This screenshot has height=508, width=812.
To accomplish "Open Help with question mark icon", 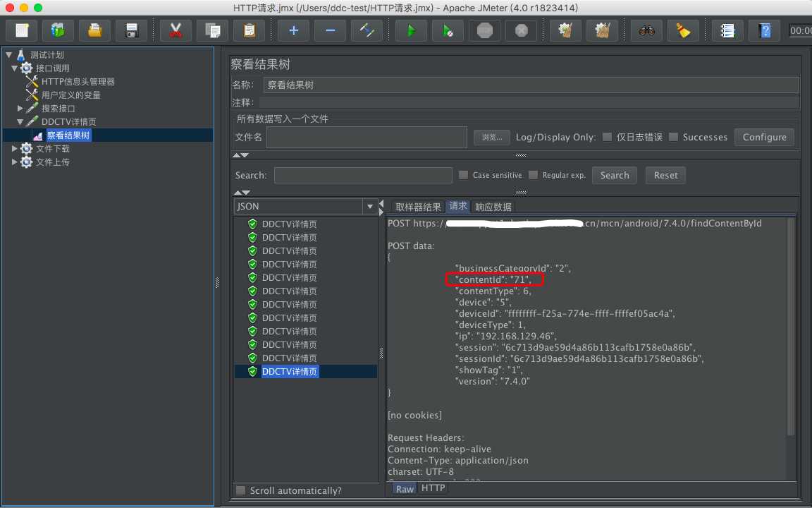I will coord(764,30).
